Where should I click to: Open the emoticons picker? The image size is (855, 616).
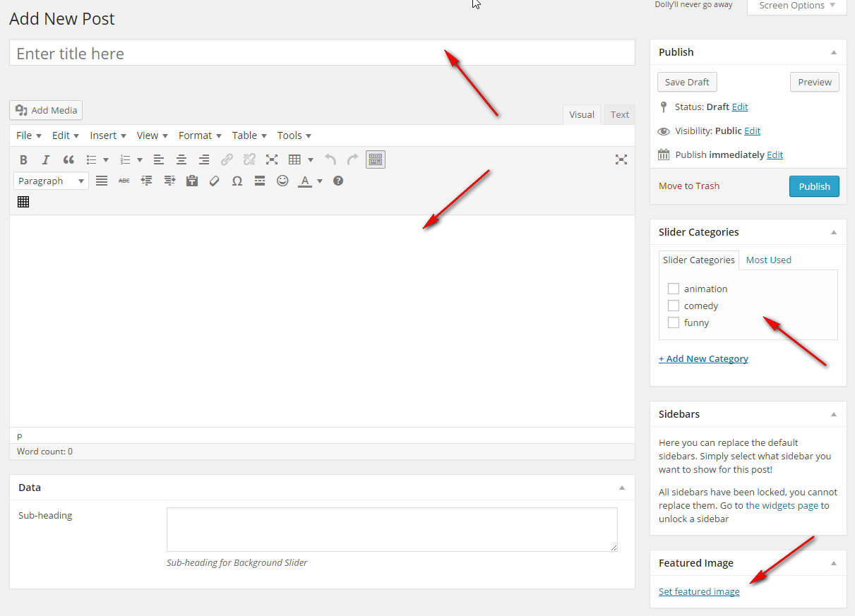(x=282, y=181)
